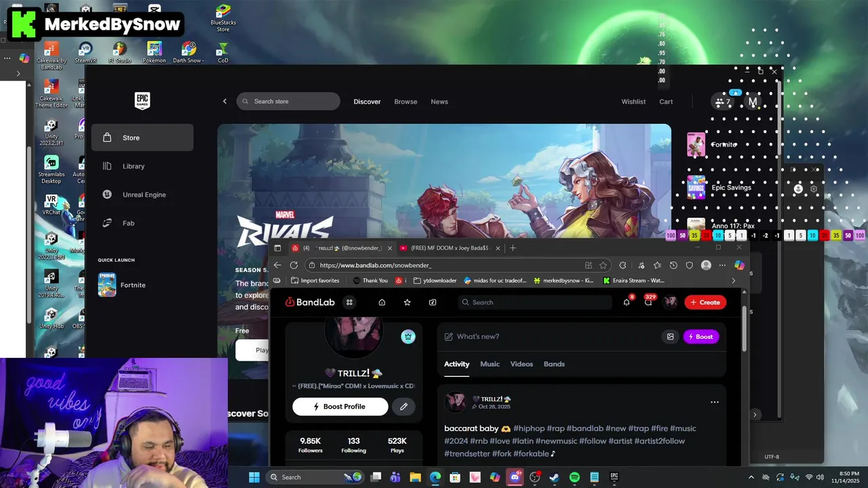Open the ytdownloader bookmark folder

pyautogui.click(x=435, y=281)
